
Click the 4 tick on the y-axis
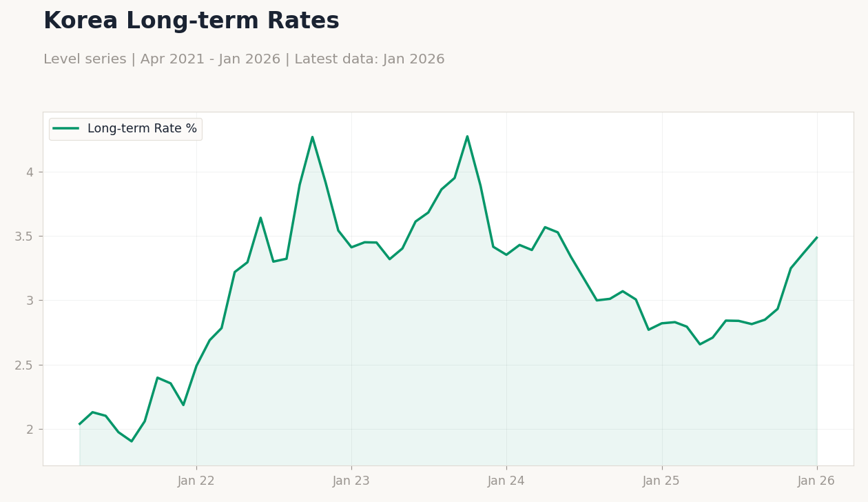point(30,172)
